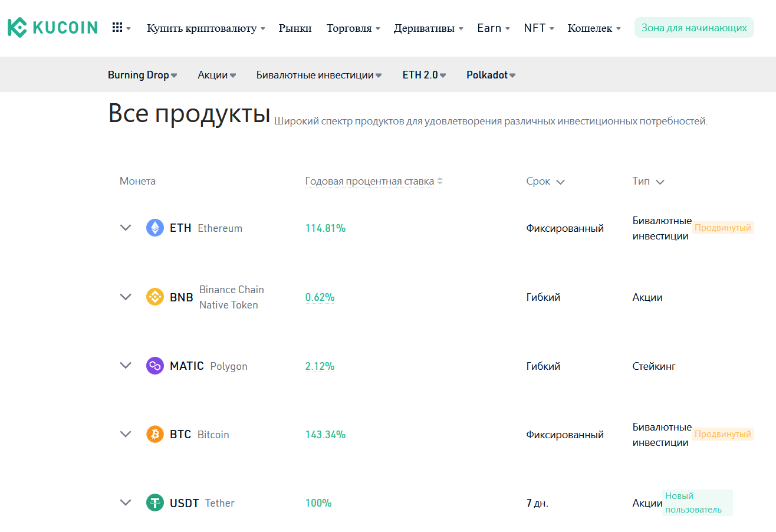Image resolution: width=776 pixels, height=532 pixels.
Task: Open the Деривативы menu
Action: point(429,28)
